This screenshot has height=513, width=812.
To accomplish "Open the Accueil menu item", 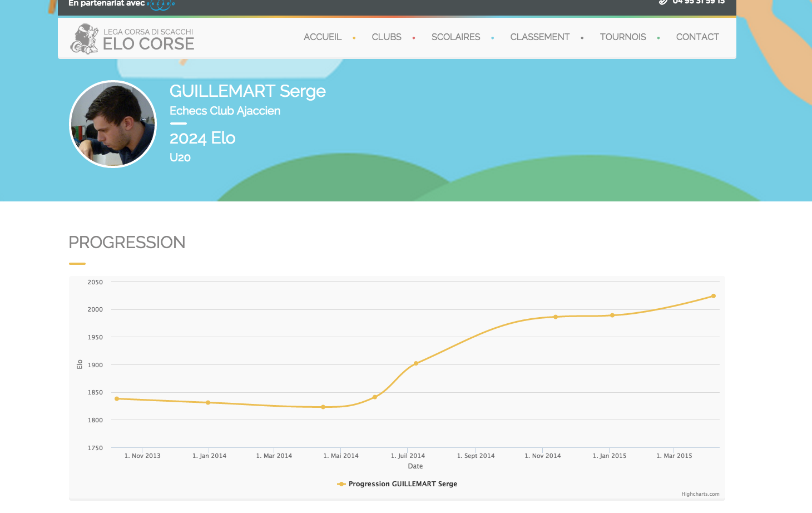I will [x=323, y=37].
